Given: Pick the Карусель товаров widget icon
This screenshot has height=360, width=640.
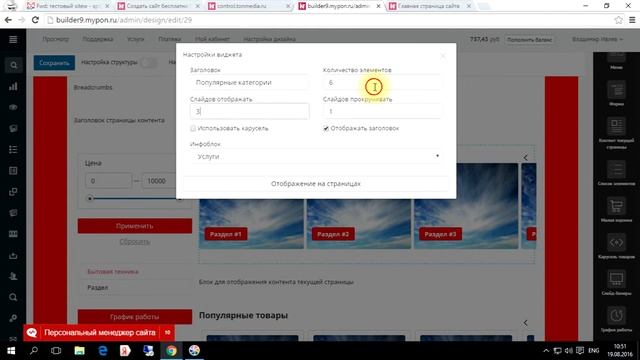Looking at the screenshot, I should point(616,242).
